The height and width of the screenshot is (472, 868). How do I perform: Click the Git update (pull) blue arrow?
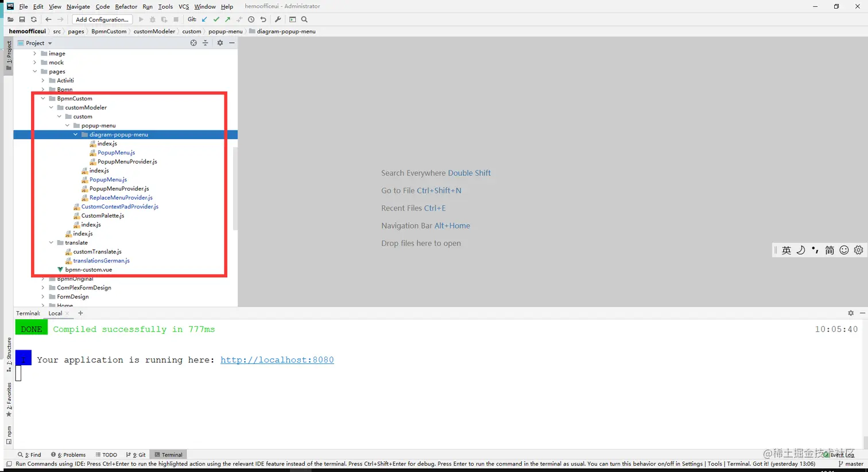pyautogui.click(x=204, y=19)
